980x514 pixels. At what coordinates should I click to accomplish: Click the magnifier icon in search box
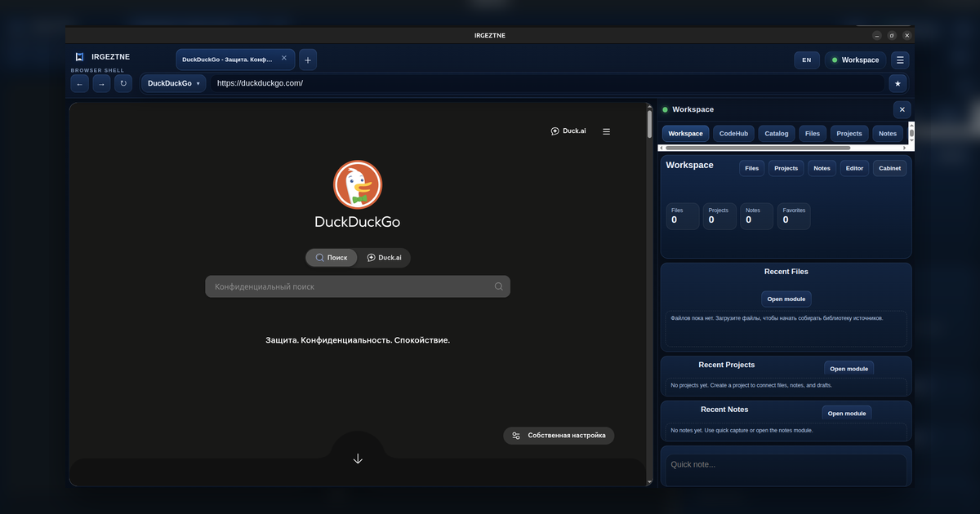(498, 286)
